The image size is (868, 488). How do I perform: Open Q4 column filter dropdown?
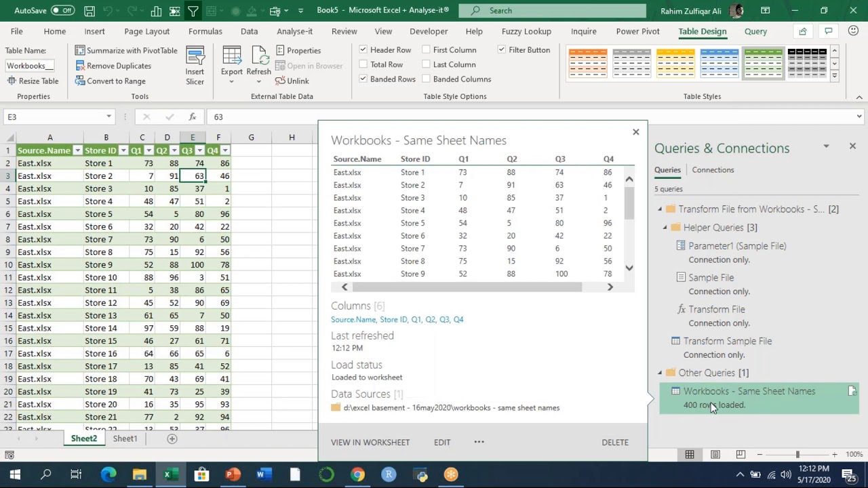(225, 150)
